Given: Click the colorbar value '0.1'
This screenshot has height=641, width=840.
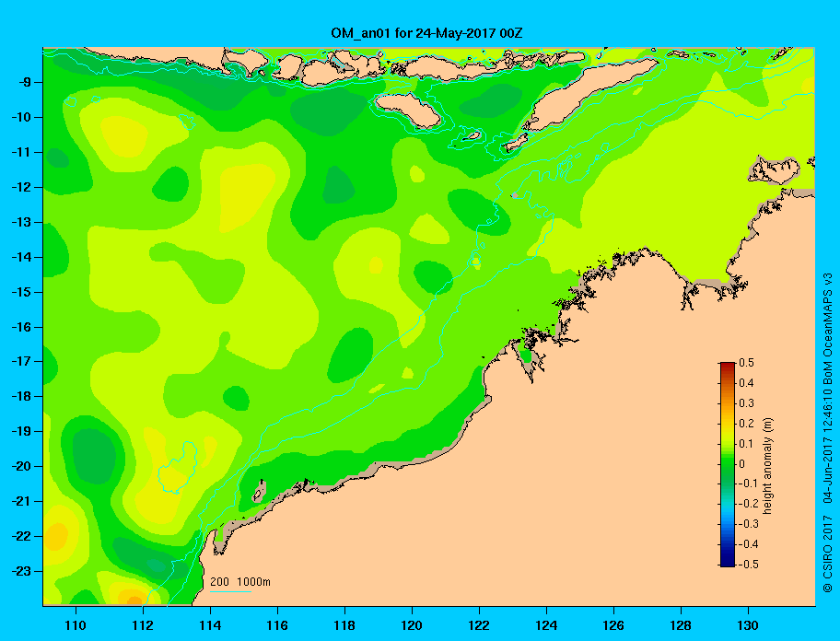Looking at the screenshot, I should 747,443.
